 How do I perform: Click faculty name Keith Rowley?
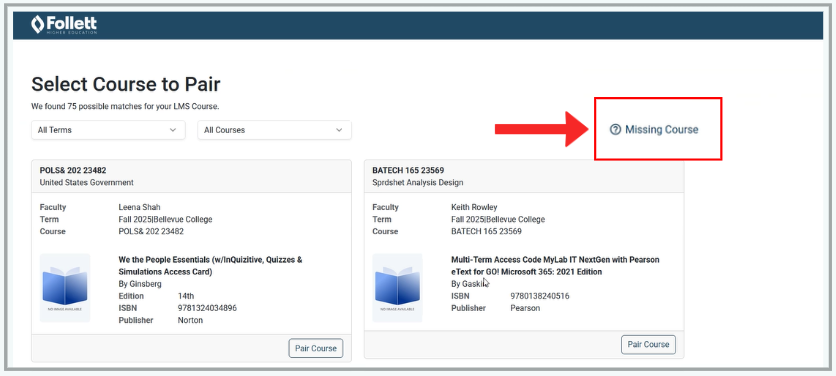tap(474, 207)
